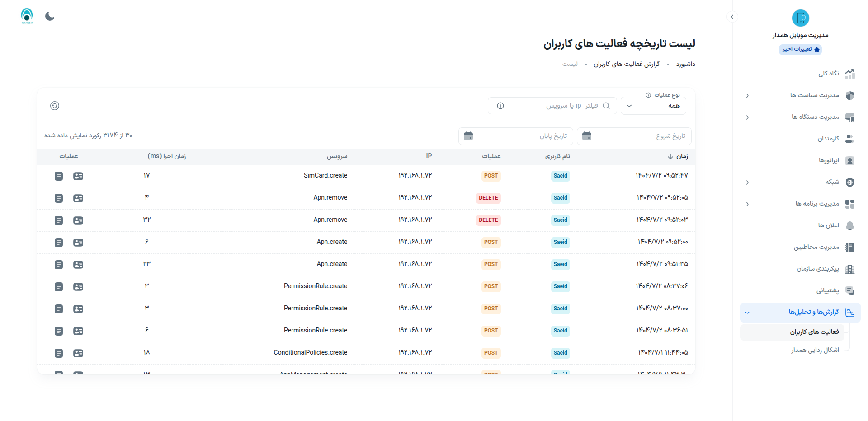The image size is (868, 421).
Task: Click the فیلتر ip یا سرویس search field
Action: pyautogui.click(x=556, y=106)
